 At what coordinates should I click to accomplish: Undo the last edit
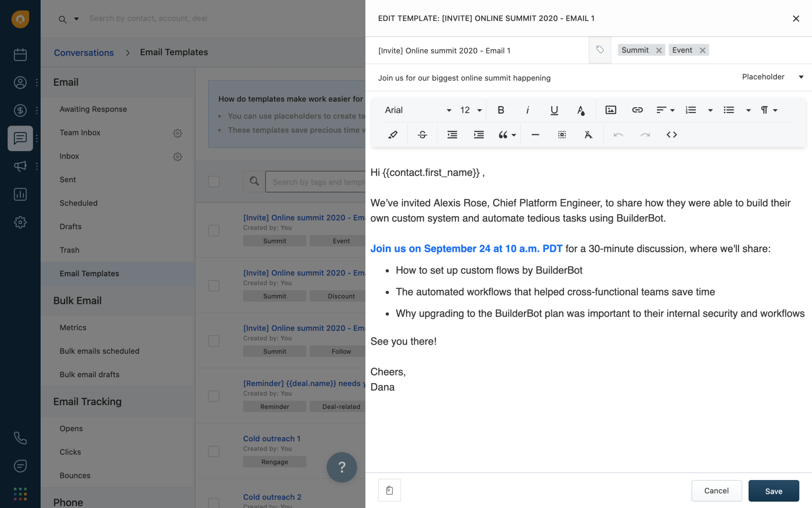click(618, 135)
